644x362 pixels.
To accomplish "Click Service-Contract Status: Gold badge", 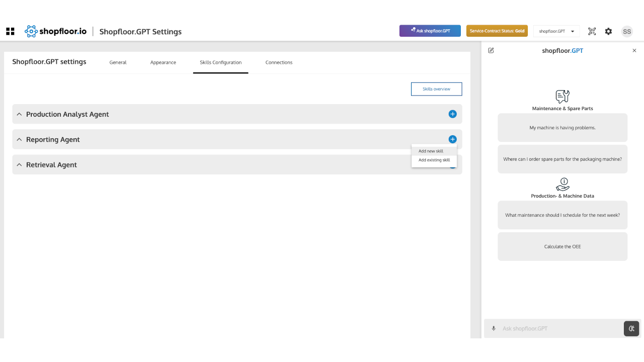I will pyautogui.click(x=497, y=31).
